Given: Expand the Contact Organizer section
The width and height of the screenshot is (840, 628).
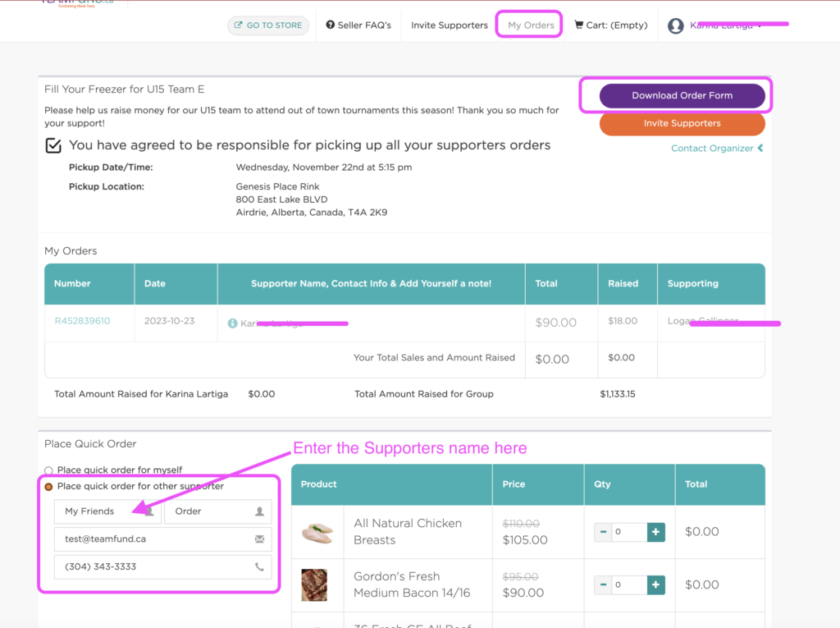Looking at the screenshot, I should click(x=716, y=149).
